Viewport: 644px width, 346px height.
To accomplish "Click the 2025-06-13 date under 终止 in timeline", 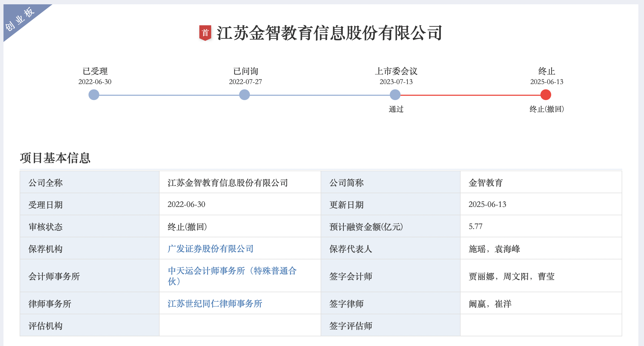I will (547, 82).
